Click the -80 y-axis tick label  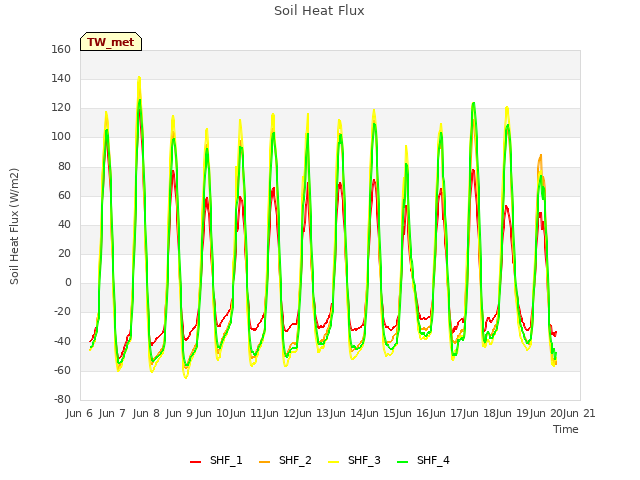coord(62,399)
